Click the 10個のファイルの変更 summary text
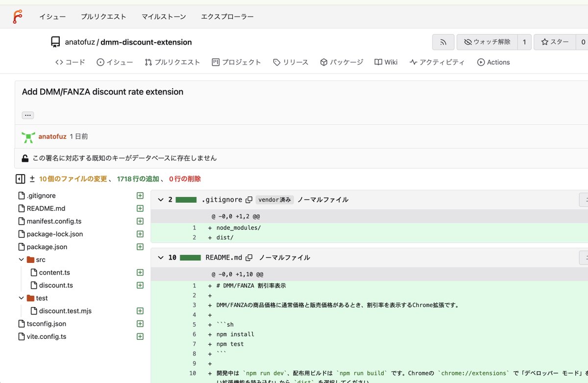 (x=73, y=179)
